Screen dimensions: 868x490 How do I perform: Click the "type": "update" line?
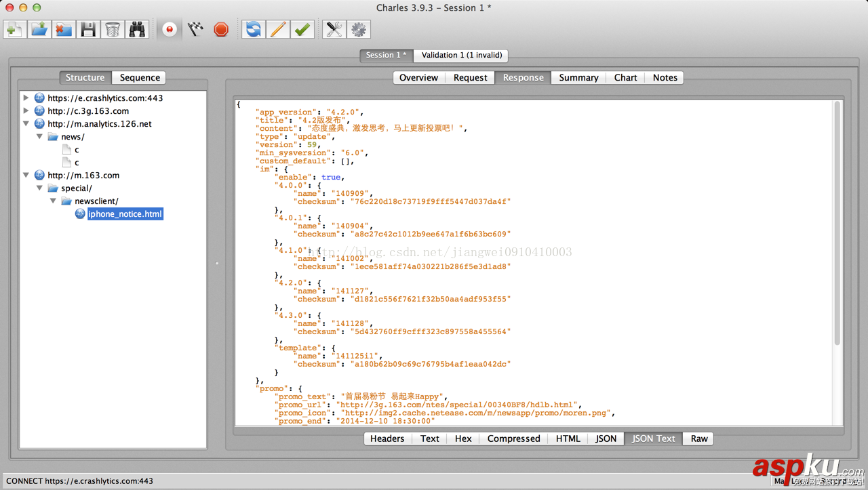pyautogui.click(x=295, y=137)
